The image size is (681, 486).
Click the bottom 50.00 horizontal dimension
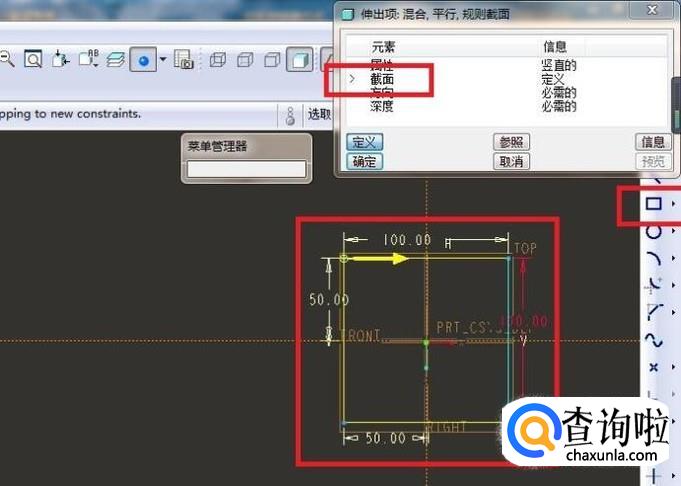386,438
